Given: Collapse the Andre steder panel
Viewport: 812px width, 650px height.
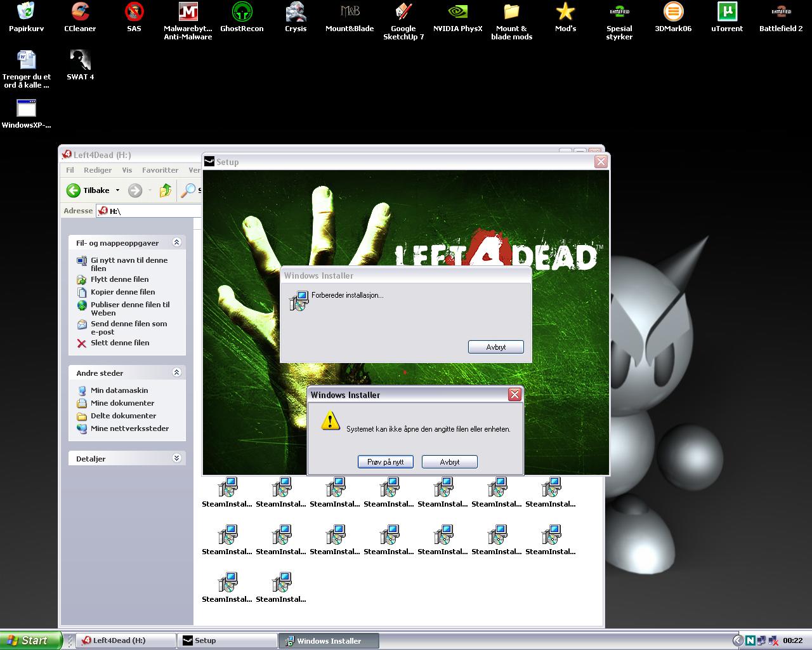Looking at the screenshot, I should [177, 373].
